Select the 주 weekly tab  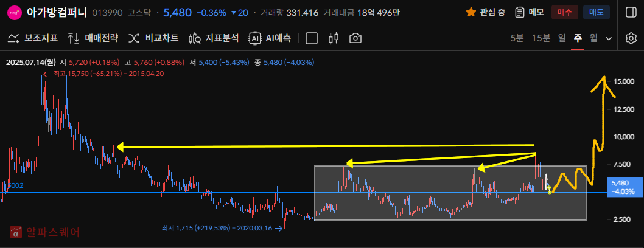[578, 38]
